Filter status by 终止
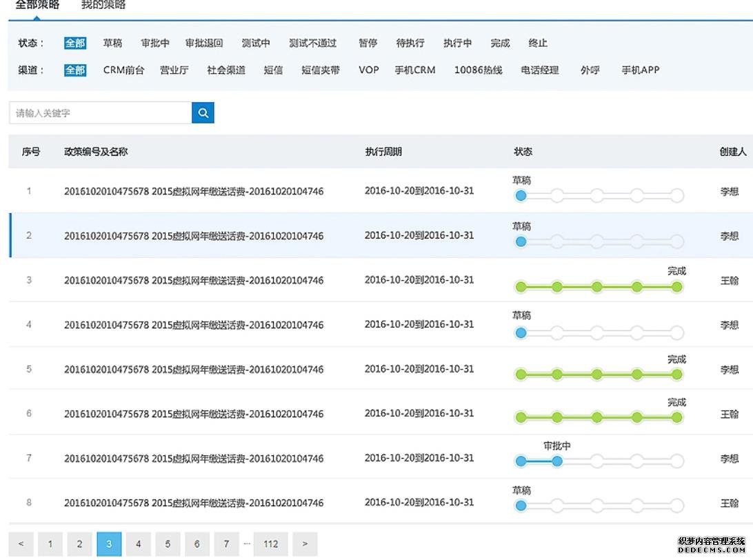The height and width of the screenshot is (560, 753). (x=538, y=43)
